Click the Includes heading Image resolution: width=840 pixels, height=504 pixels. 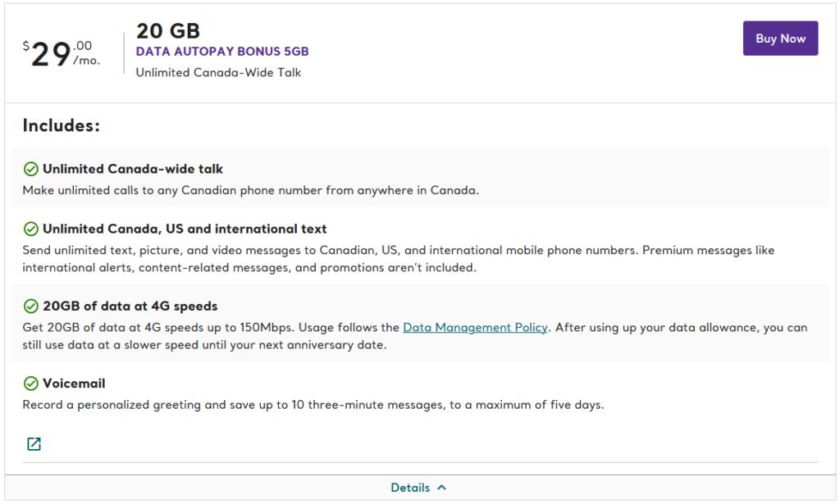(60, 125)
